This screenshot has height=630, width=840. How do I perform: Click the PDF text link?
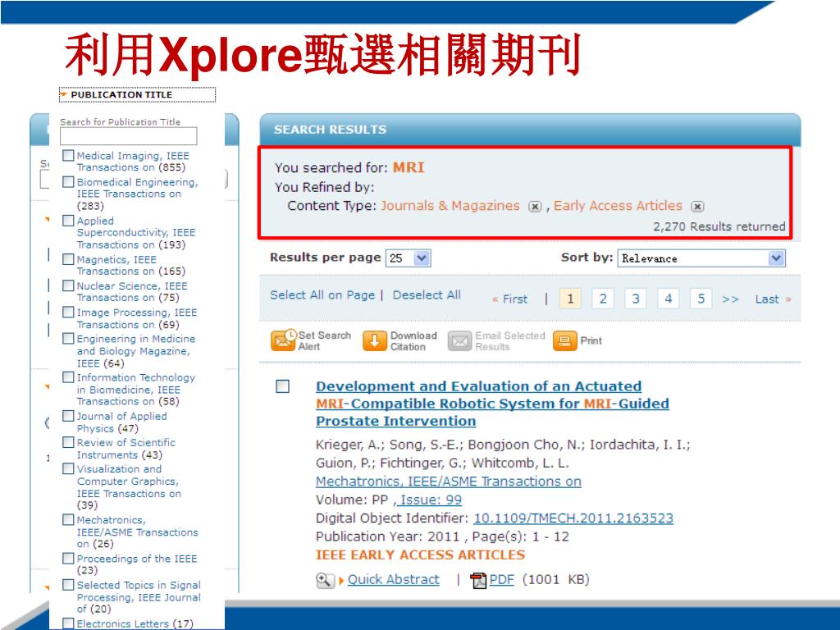[x=501, y=579]
